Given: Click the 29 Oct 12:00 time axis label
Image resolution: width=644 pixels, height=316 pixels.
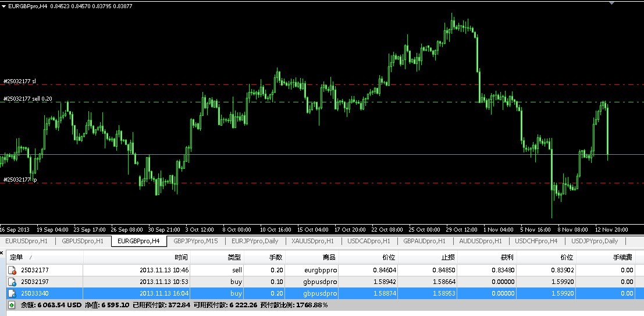Looking at the screenshot, I should click(462, 229).
